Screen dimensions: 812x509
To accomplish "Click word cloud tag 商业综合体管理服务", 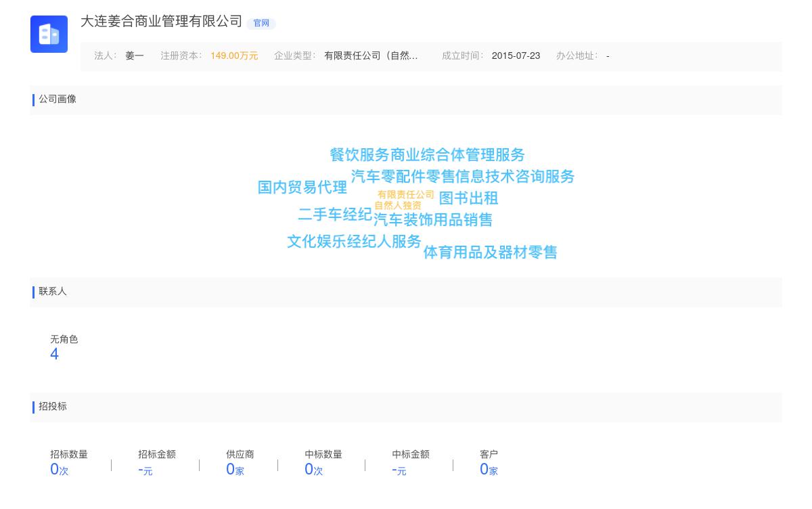I will click(457, 155).
